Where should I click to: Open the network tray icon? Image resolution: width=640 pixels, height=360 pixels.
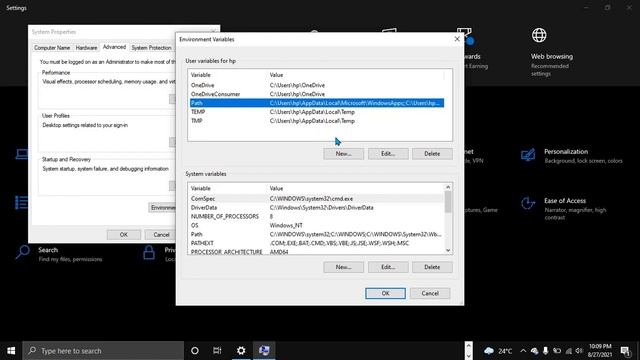pyautogui.click(x=569, y=351)
